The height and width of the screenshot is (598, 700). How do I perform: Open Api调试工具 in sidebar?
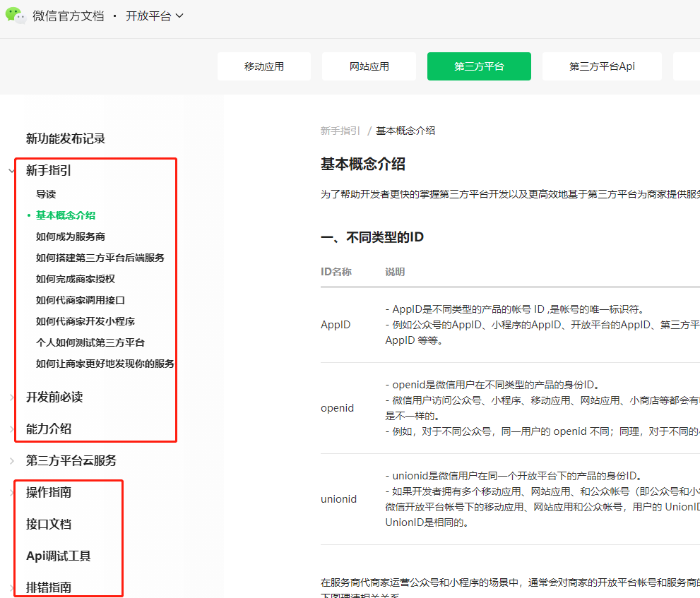point(59,556)
